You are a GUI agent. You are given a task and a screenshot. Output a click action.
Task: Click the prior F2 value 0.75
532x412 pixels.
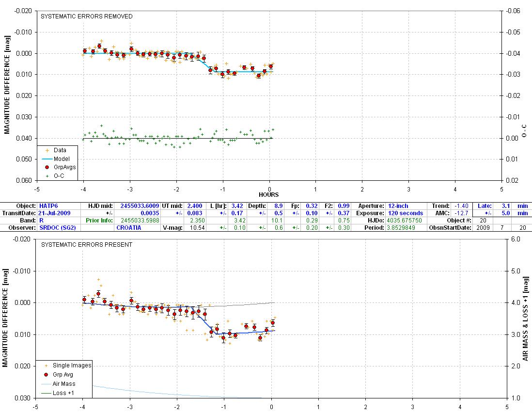click(x=344, y=220)
